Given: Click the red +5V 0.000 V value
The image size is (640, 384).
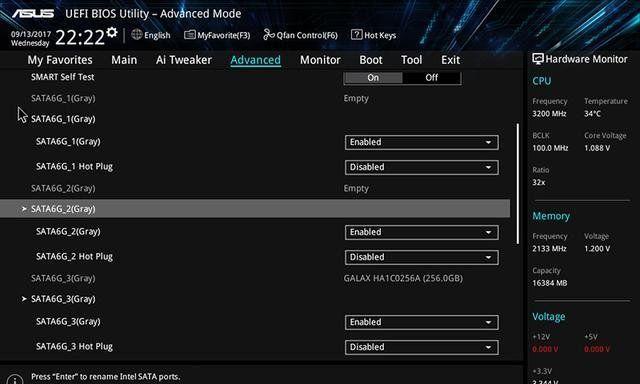Looking at the screenshot, I should point(597,349).
